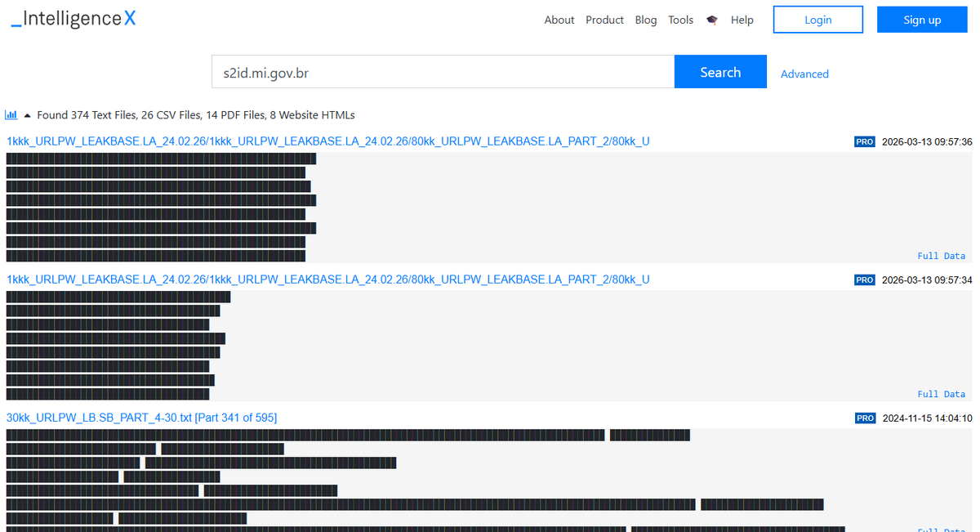This screenshot has width=980, height=532.
Task: Open the Help page
Action: 742,20
